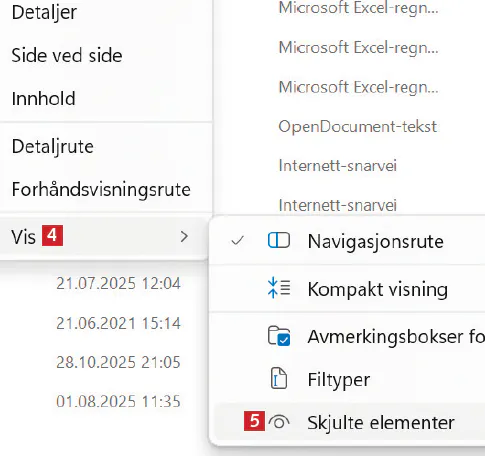
Task: Click the Kompakt visning arrows icon
Action: coord(279,288)
